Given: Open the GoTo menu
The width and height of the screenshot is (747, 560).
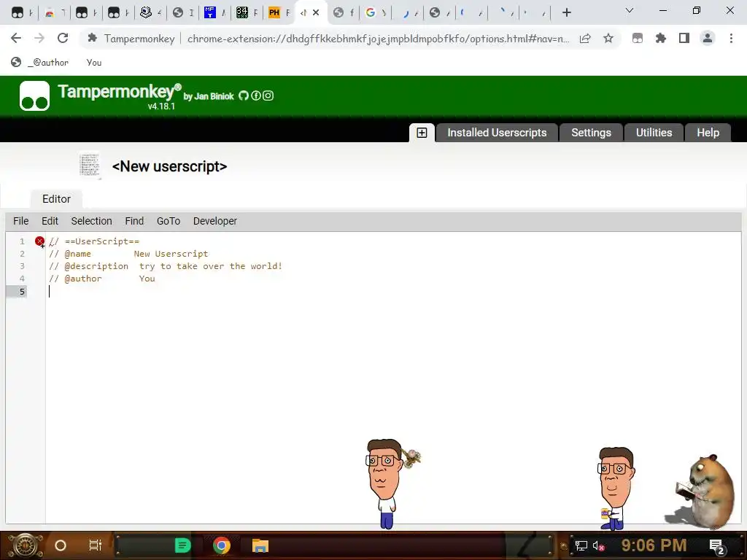Looking at the screenshot, I should [169, 222].
